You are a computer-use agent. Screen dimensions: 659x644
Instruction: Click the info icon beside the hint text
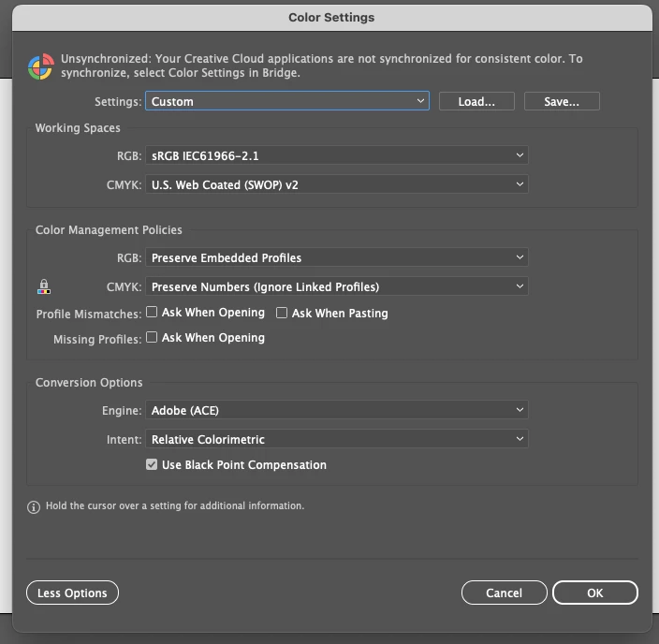[34, 507]
